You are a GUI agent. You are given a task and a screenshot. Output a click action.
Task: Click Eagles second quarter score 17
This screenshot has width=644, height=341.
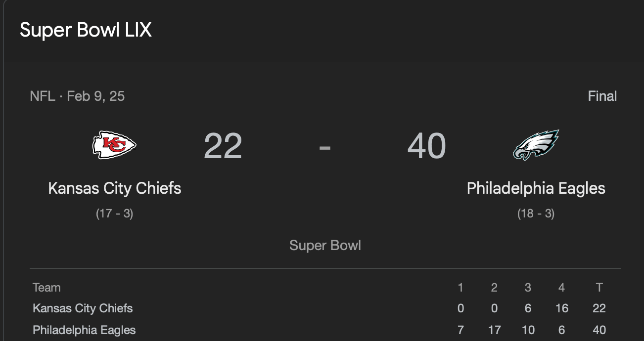pos(494,330)
